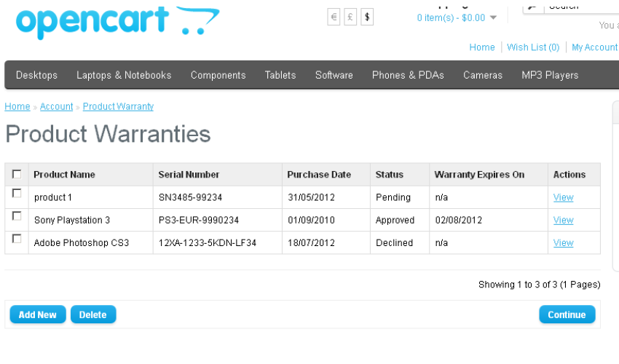
Task: Click the Product Warranty breadcrumb
Action: point(118,106)
